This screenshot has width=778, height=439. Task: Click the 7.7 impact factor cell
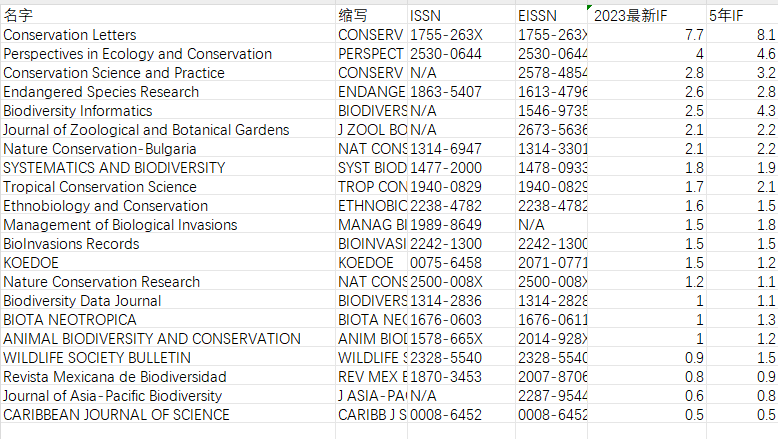coord(647,35)
